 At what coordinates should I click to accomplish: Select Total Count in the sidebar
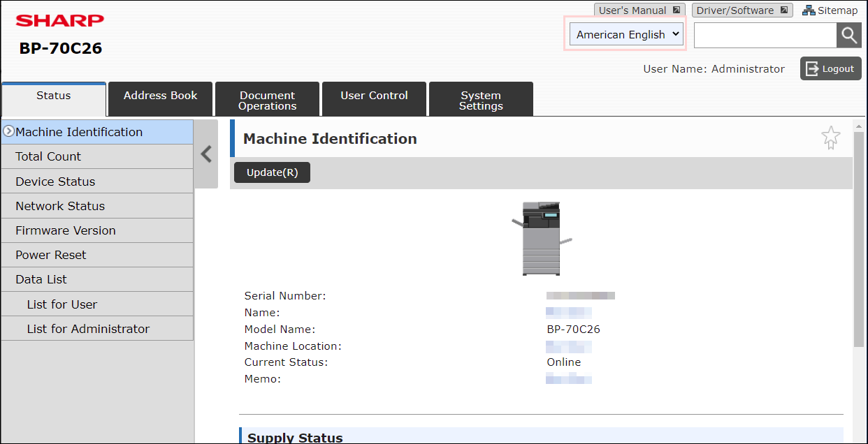[97, 156]
